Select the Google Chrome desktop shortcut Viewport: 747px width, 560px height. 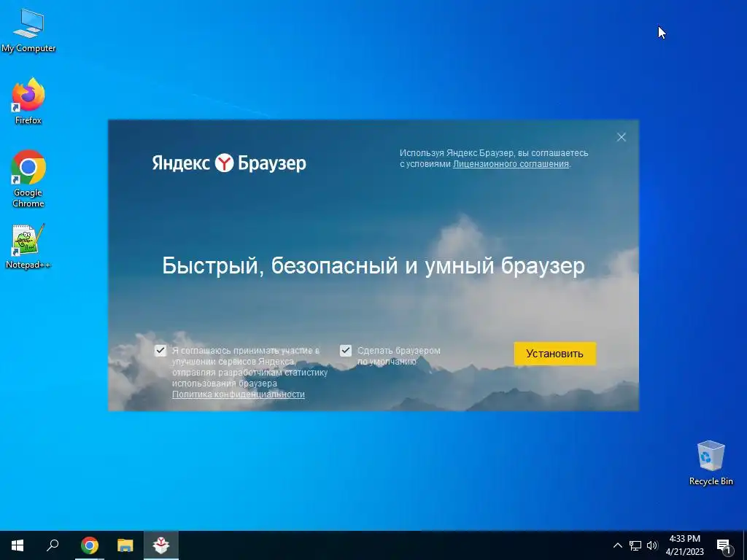coord(28,179)
